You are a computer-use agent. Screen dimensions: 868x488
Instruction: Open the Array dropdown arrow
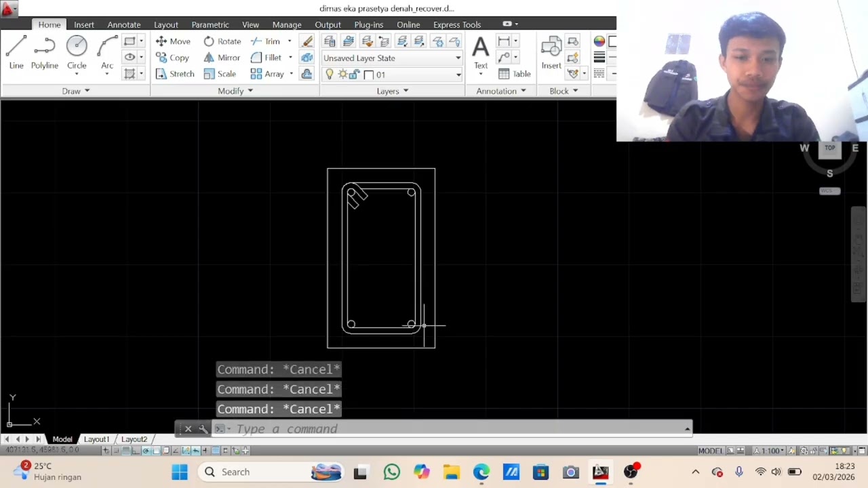pyautogui.click(x=291, y=74)
